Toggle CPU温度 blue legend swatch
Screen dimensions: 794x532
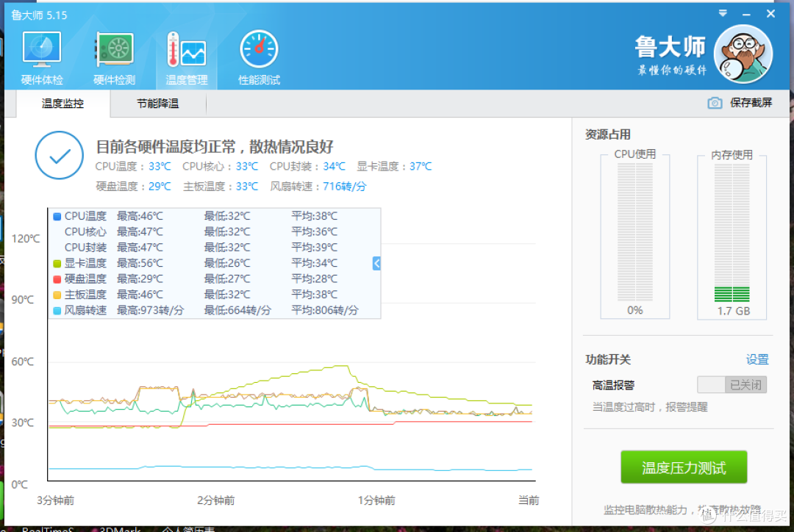(x=57, y=217)
